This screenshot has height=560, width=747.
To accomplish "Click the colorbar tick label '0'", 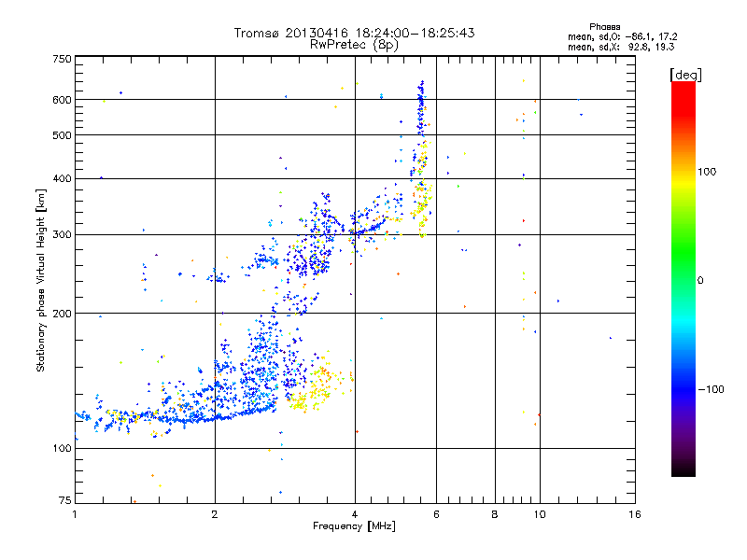I will tap(700, 281).
